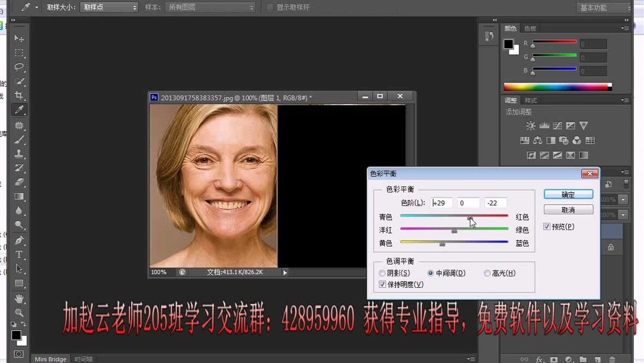The height and width of the screenshot is (363, 644).
Task: Add a Brightness/Contrast adjustment from the Adjustments panel
Action: 531,125
